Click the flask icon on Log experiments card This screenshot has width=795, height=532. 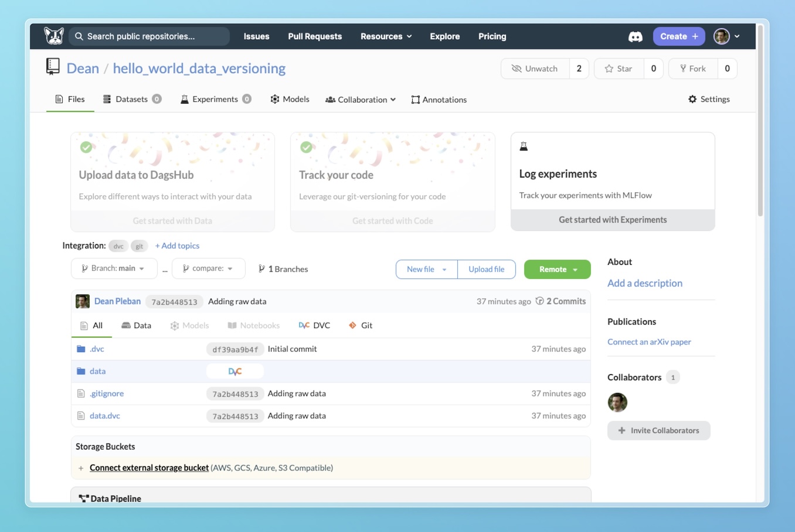pyautogui.click(x=524, y=146)
